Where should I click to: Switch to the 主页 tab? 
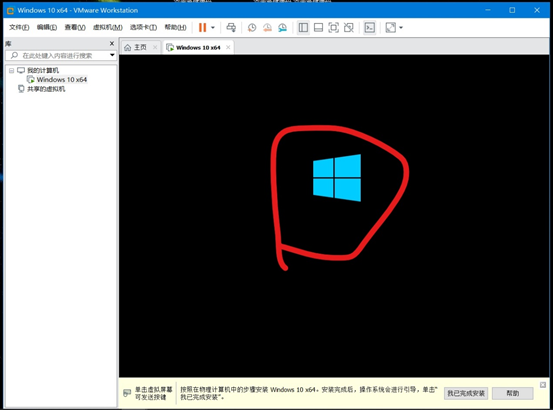(x=140, y=47)
